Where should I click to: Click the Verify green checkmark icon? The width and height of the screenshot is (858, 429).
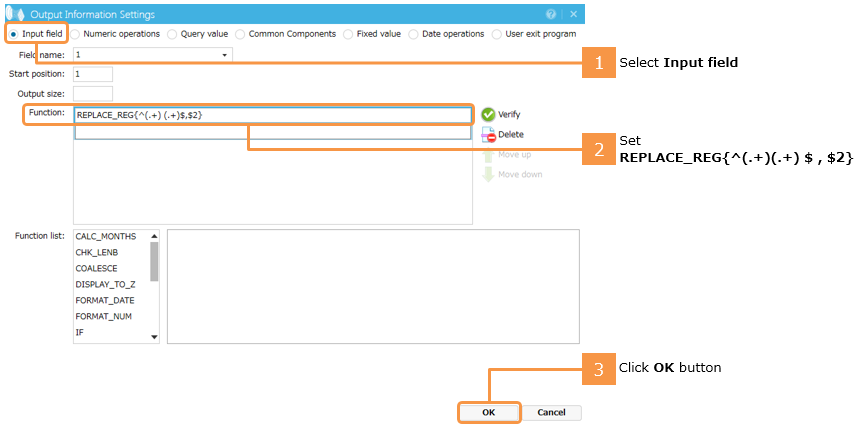click(x=488, y=115)
